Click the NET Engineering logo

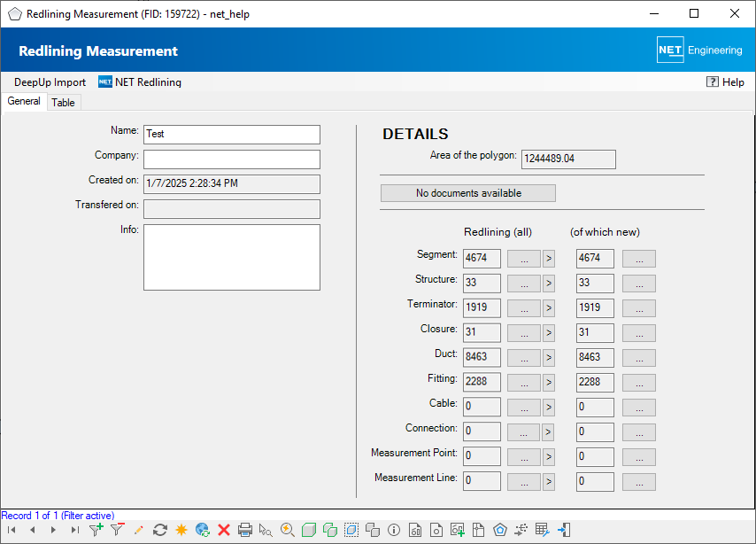699,50
